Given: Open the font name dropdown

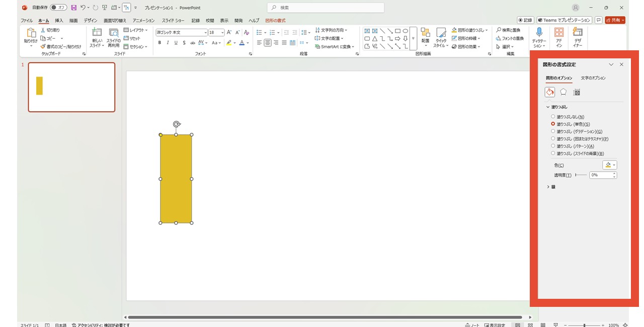Looking at the screenshot, I should click(x=205, y=32).
